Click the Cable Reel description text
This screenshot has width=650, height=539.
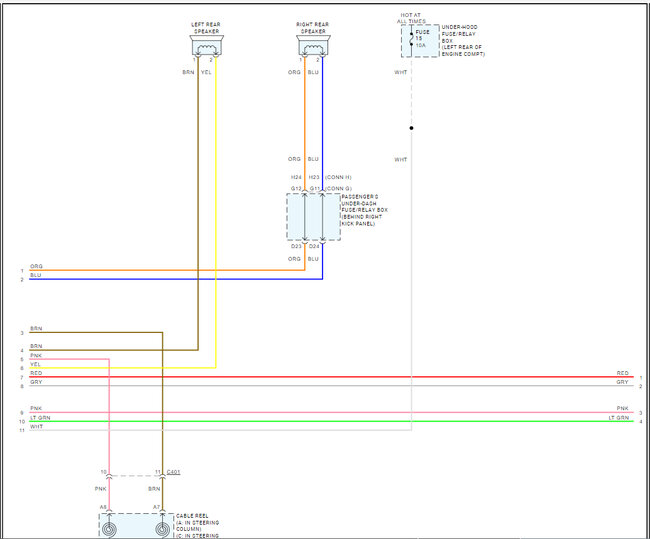point(198,526)
